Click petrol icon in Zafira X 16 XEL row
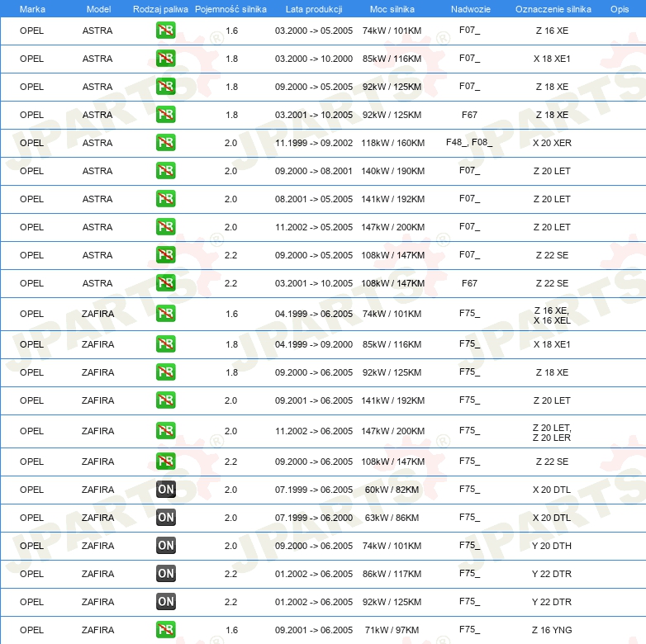This screenshot has height=644, width=646. pyautogui.click(x=165, y=314)
